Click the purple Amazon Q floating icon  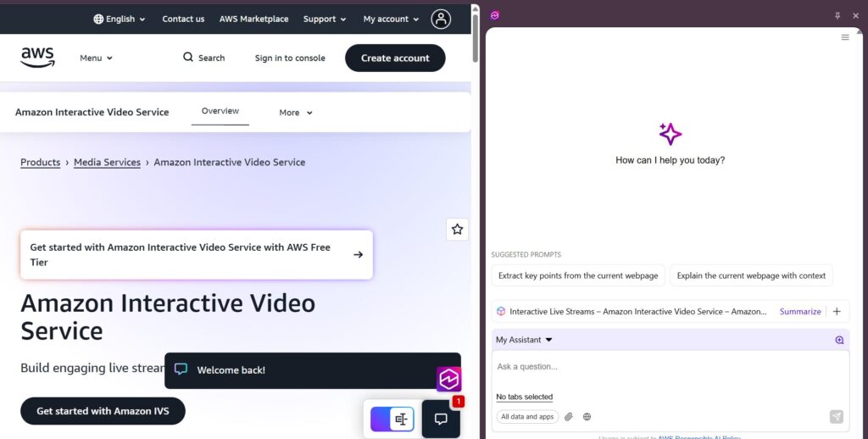[x=448, y=379]
